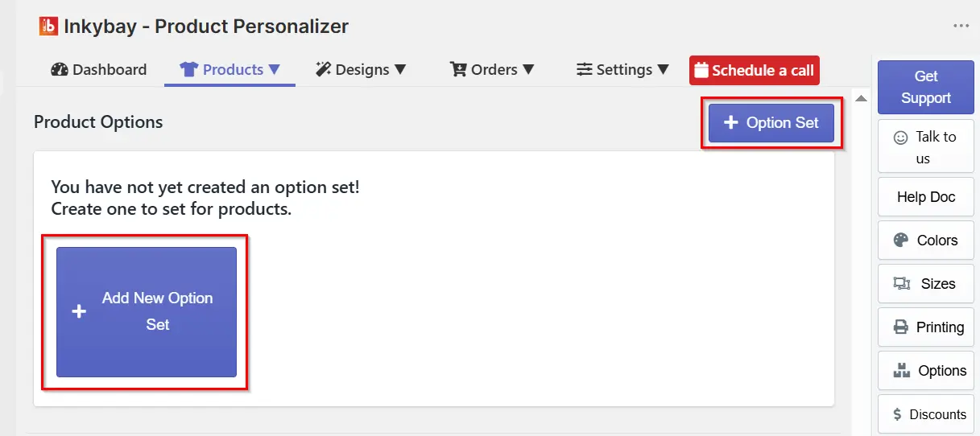980x436 pixels.
Task: Expand the Products dropdown arrow
Action: [x=274, y=70]
